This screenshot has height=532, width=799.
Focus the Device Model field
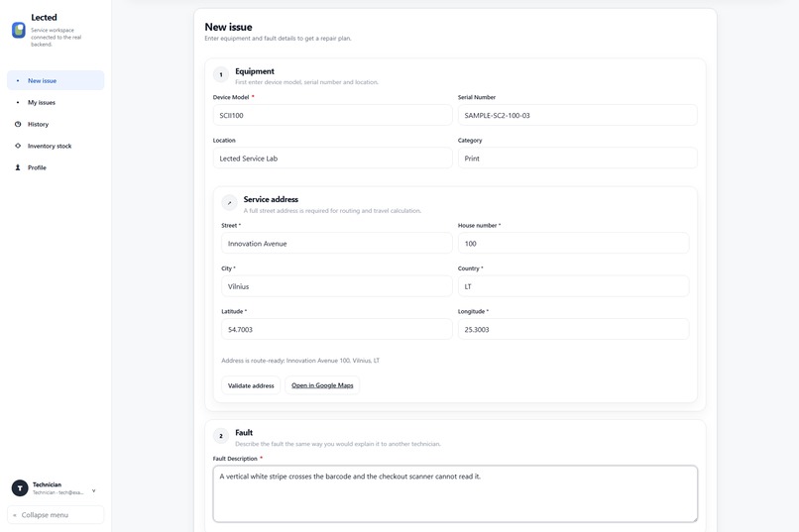(332, 115)
